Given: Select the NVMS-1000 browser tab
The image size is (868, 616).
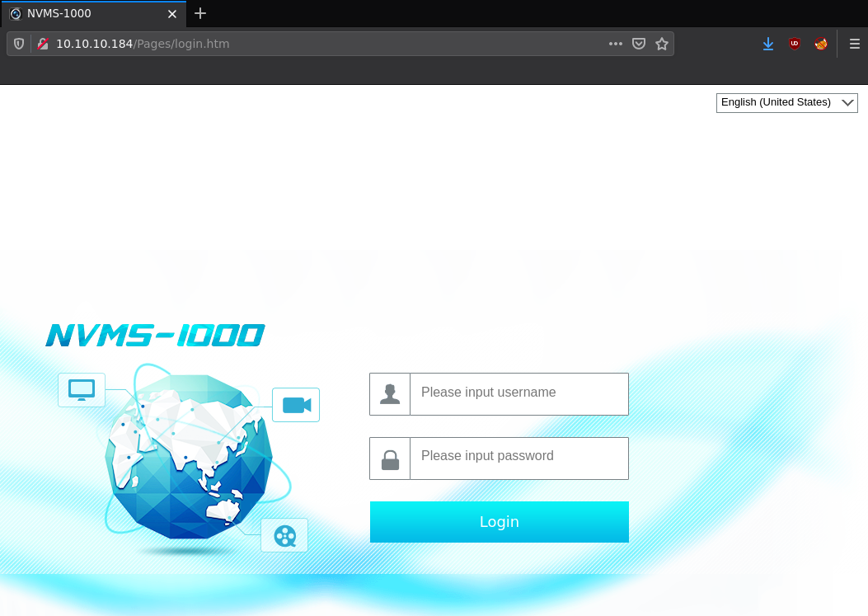Looking at the screenshot, I should (93, 14).
